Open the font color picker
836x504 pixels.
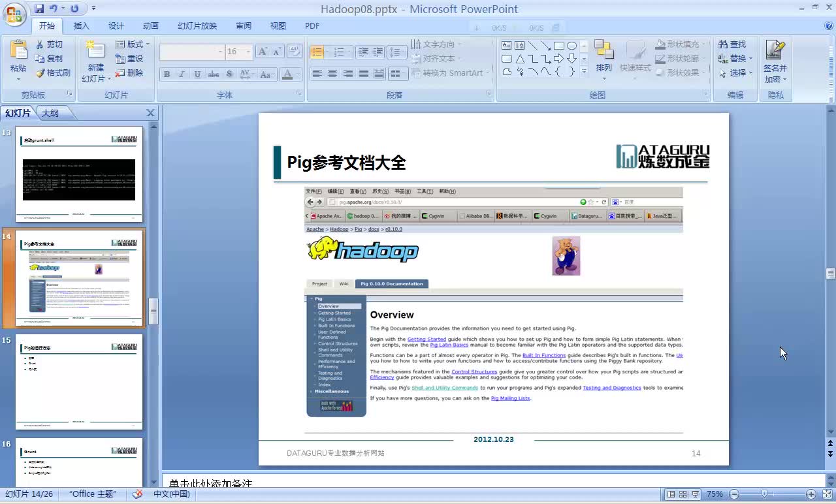tap(290, 74)
